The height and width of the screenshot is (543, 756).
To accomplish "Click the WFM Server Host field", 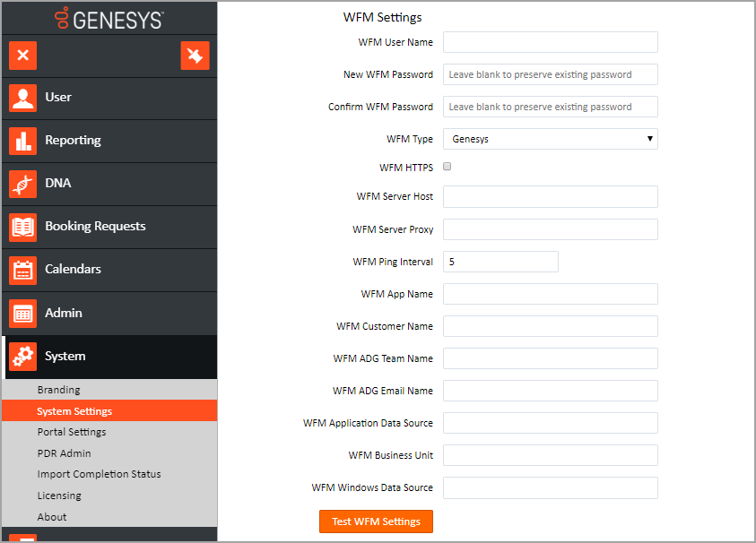I will click(x=550, y=196).
